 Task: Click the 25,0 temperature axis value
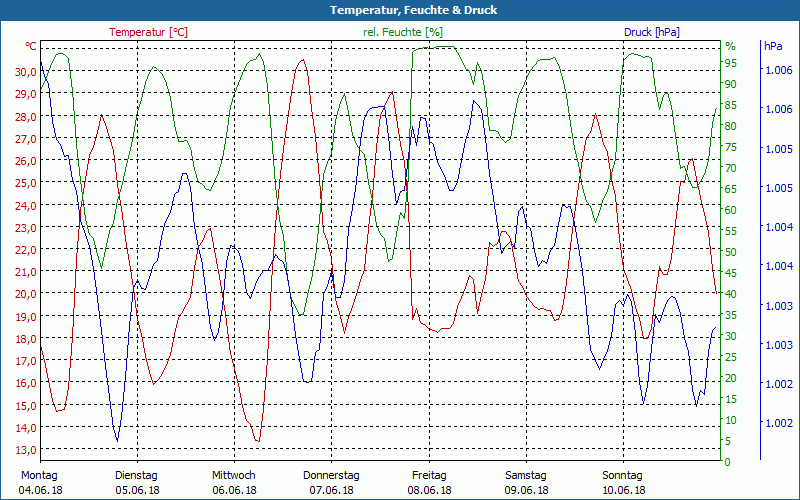pos(26,183)
